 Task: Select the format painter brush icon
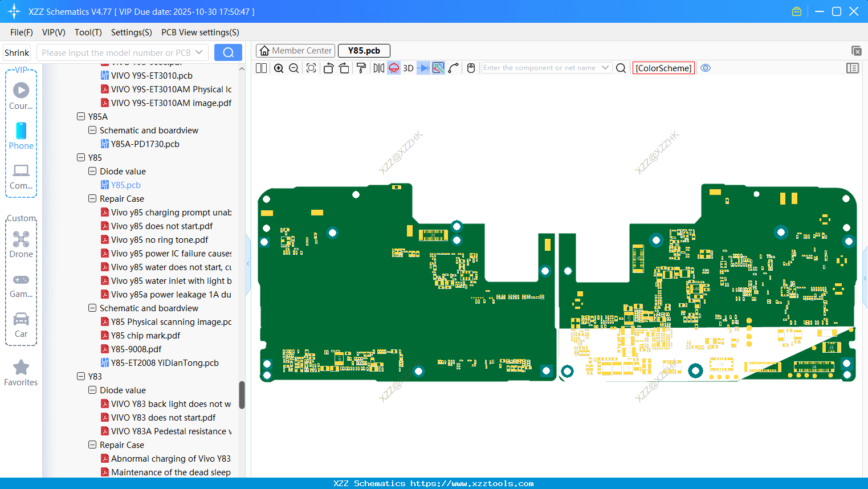[361, 68]
